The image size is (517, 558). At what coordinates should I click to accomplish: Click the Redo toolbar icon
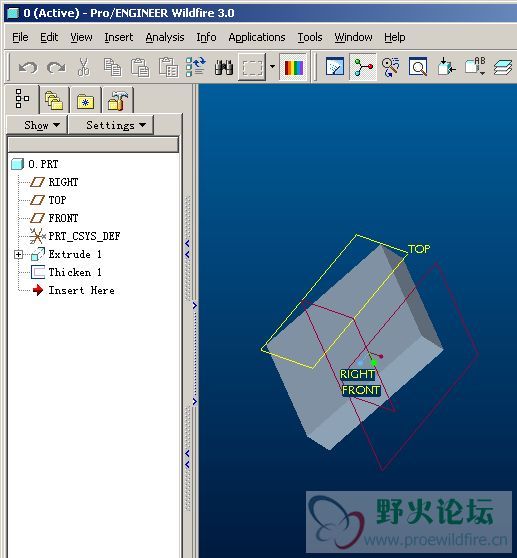tap(56, 67)
